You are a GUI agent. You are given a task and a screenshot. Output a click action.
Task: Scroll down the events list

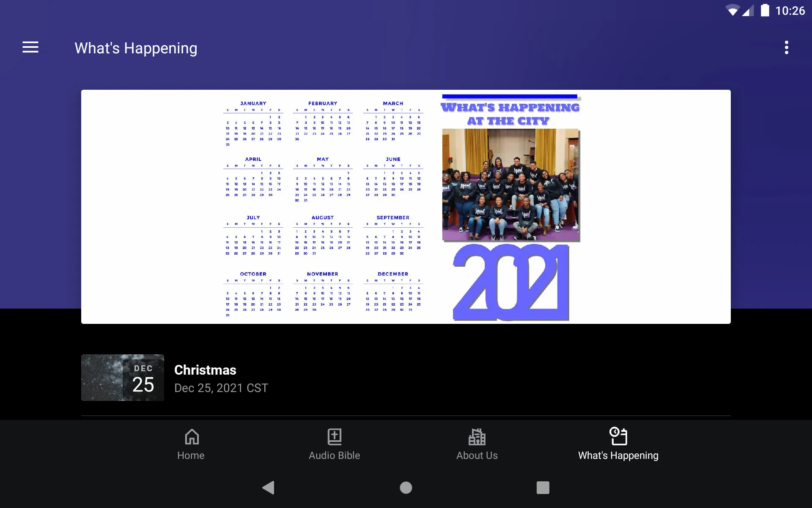[x=406, y=378]
